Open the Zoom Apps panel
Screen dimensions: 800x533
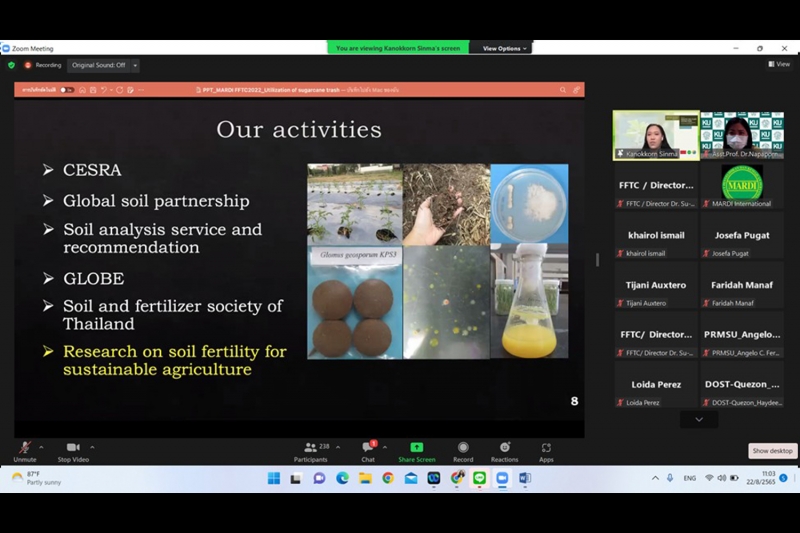coord(546,449)
